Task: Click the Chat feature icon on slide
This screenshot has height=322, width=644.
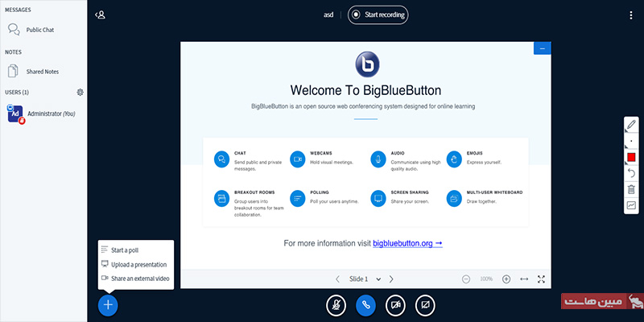Action: tap(222, 159)
